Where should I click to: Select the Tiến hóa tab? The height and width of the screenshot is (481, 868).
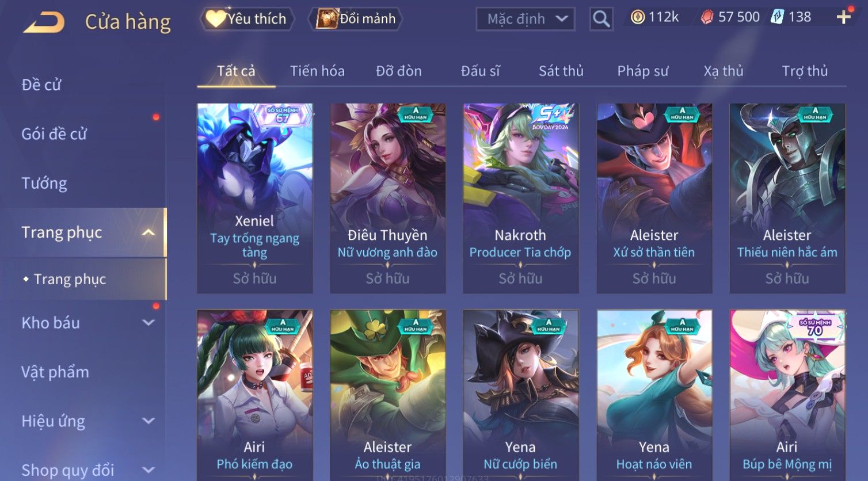coord(317,71)
